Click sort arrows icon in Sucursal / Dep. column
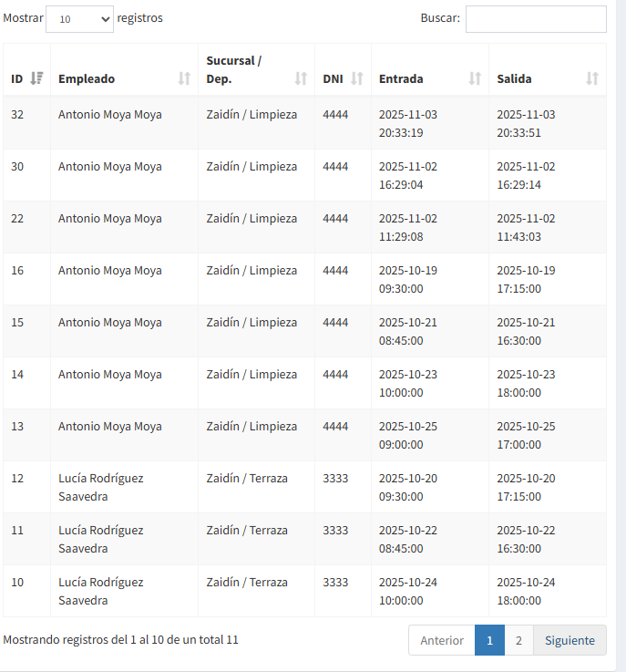The width and height of the screenshot is (626, 672). coord(301,78)
